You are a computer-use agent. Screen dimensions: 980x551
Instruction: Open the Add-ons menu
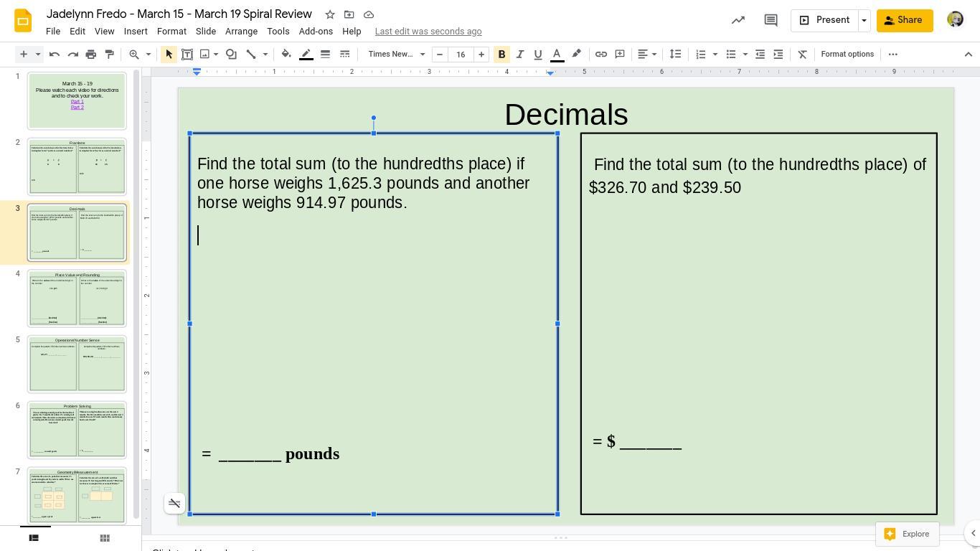(x=316, y=32)
